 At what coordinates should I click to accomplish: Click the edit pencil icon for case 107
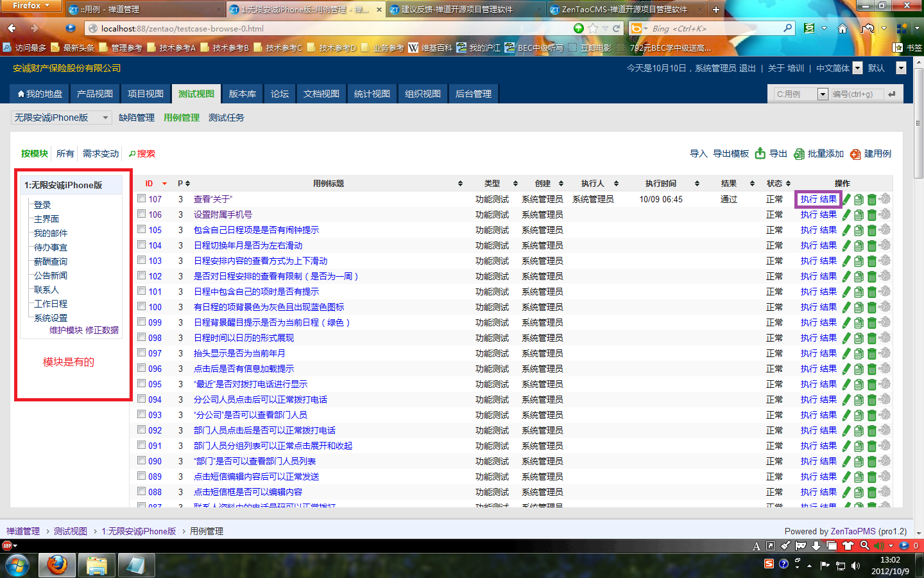coord(846,199)
